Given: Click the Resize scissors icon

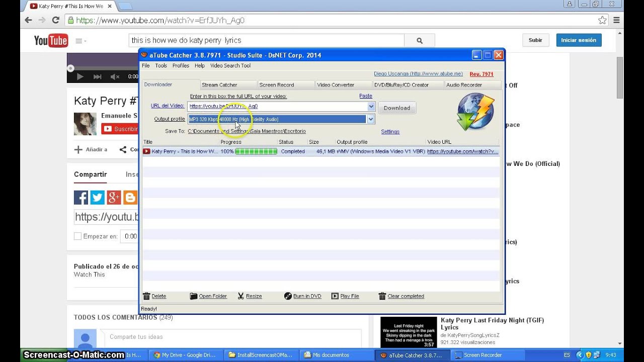Looking at the screenshot, I should (240, 296).
